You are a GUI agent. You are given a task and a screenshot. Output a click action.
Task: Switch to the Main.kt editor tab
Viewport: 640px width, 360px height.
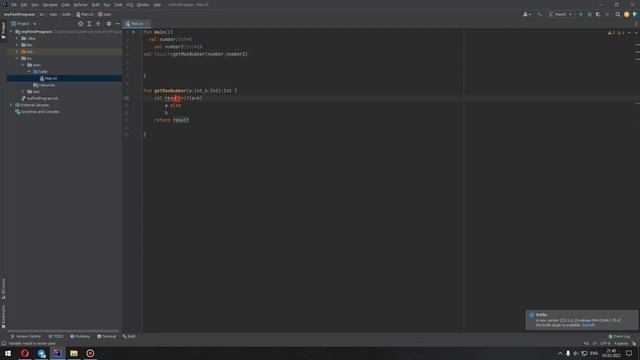point(137,24)
